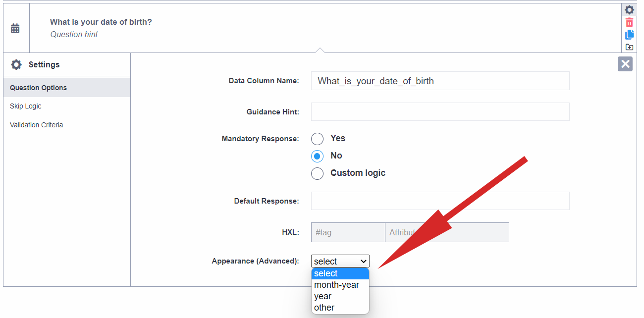The image size is (644, 318).
Task: Select other in the appearance dropdown list
Action: (x=324, y=308)
